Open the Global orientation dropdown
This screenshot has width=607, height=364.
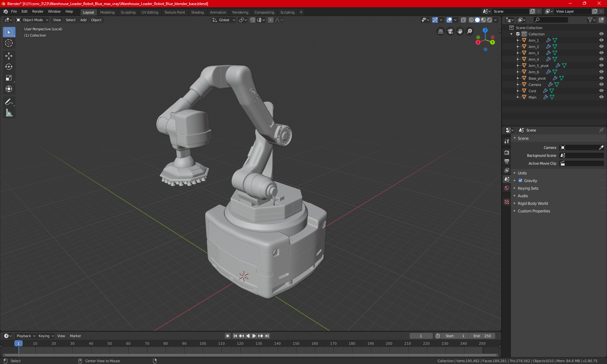pos(224,20)
